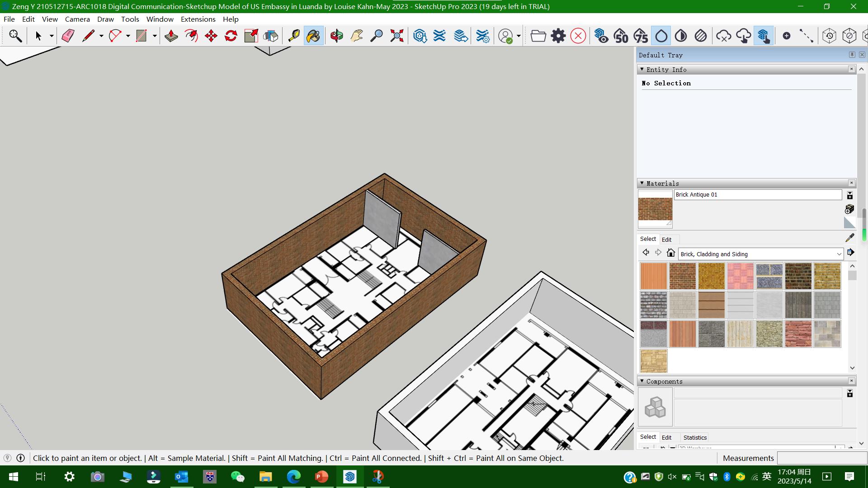Open the Components Statistics tab

pyautogui.click(x=695, y=437)
